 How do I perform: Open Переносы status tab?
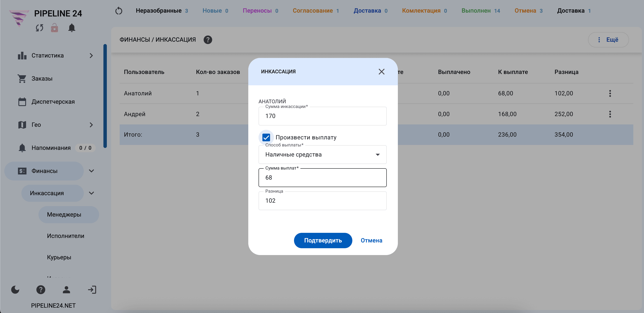pyautogui.click(x=260, y=11)
